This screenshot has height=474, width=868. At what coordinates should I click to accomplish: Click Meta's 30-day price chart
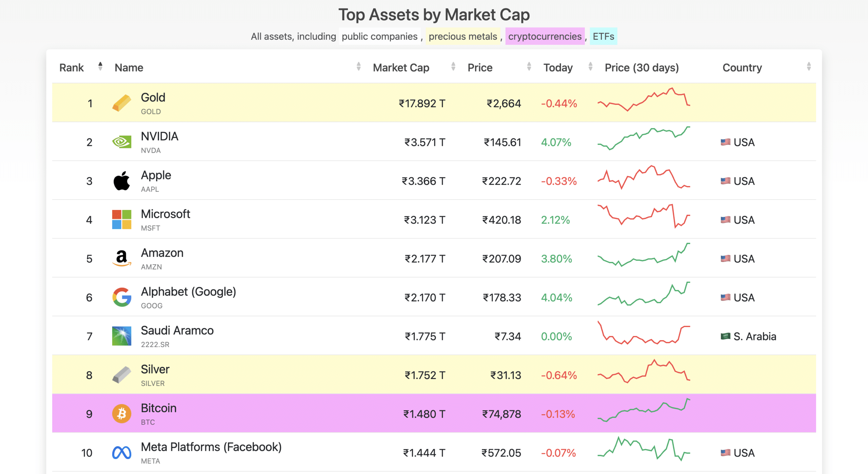click(644, 449)
